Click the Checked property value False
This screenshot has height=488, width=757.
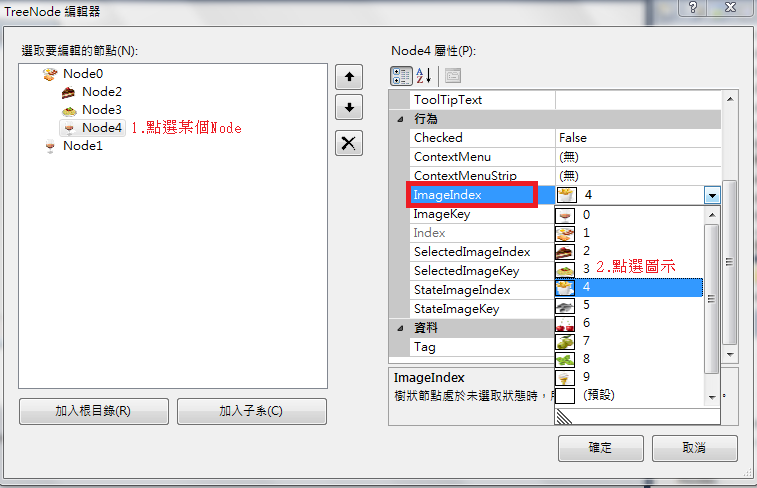(x=637, y=138)
